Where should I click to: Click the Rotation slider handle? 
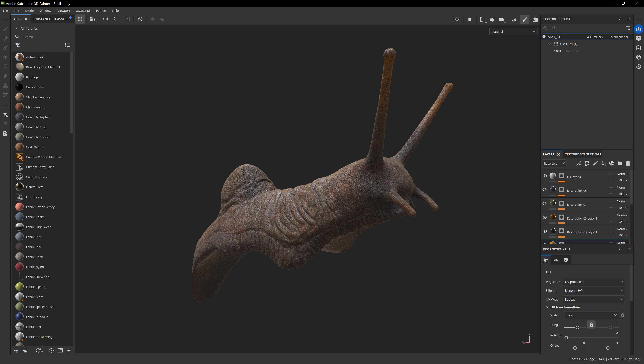566,338
